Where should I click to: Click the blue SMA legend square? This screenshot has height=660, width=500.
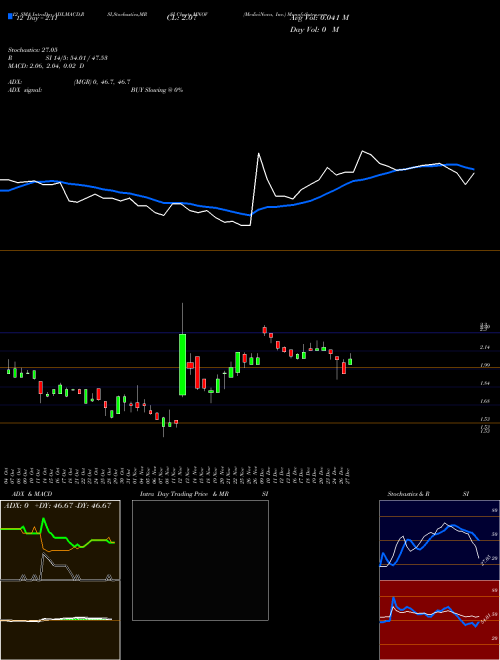[11, 16]
